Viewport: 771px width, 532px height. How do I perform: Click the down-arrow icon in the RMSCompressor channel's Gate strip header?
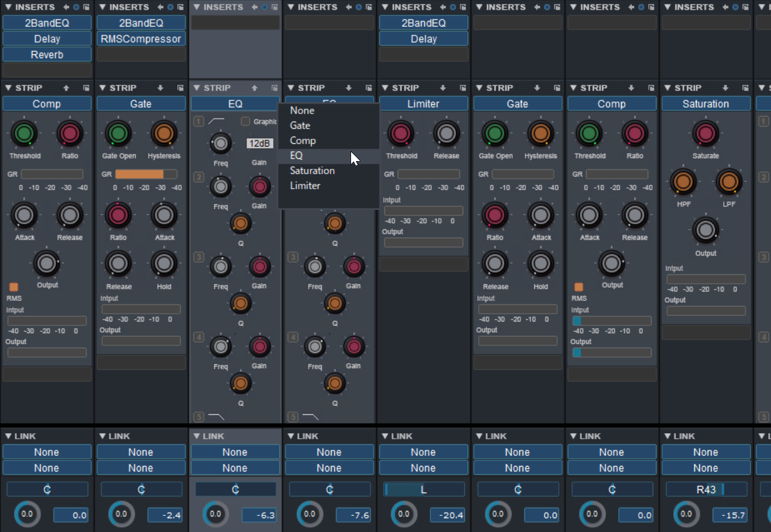click(161, 88)
